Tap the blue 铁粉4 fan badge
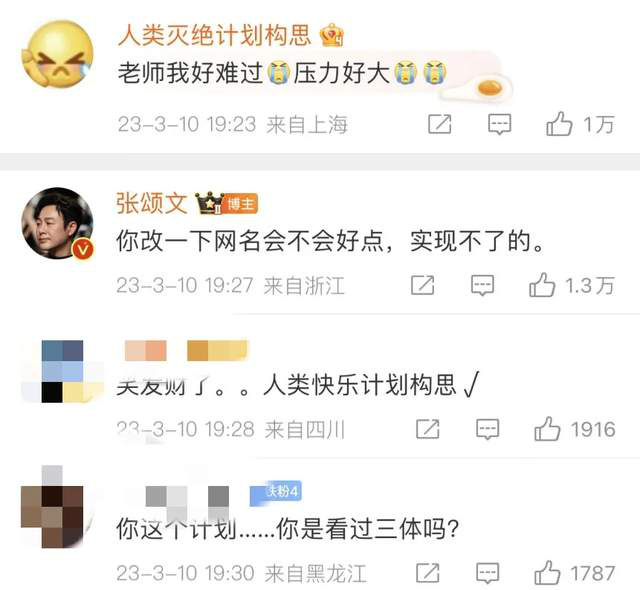The image size is (640, 590). pos(276,492)
